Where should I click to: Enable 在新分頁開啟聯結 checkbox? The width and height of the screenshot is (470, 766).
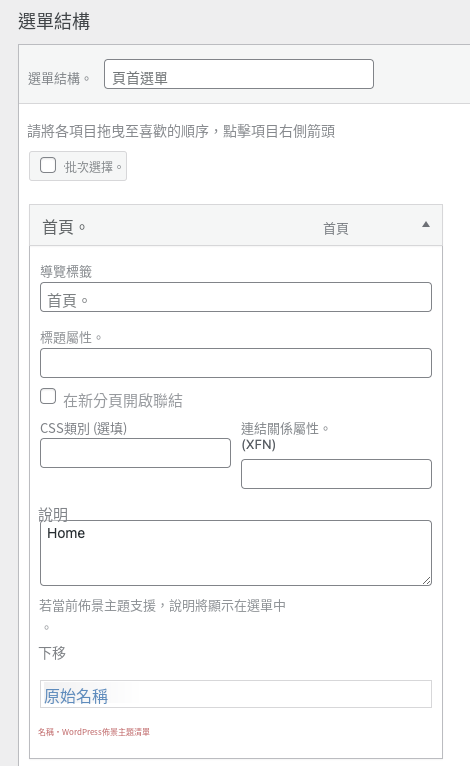pyautogui.click(x=48, y=396)
